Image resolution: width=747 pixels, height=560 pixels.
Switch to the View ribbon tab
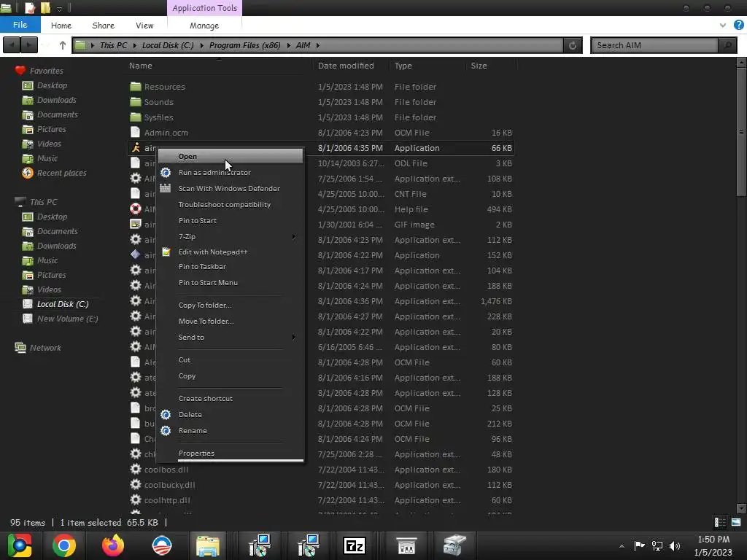pyautogui.click(x=144, y=26)
